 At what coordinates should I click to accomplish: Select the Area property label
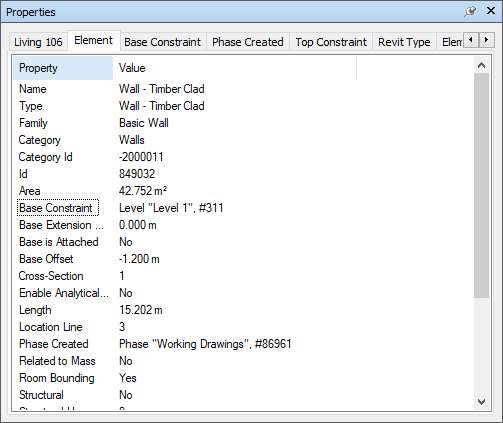click(x=30, y=191)
